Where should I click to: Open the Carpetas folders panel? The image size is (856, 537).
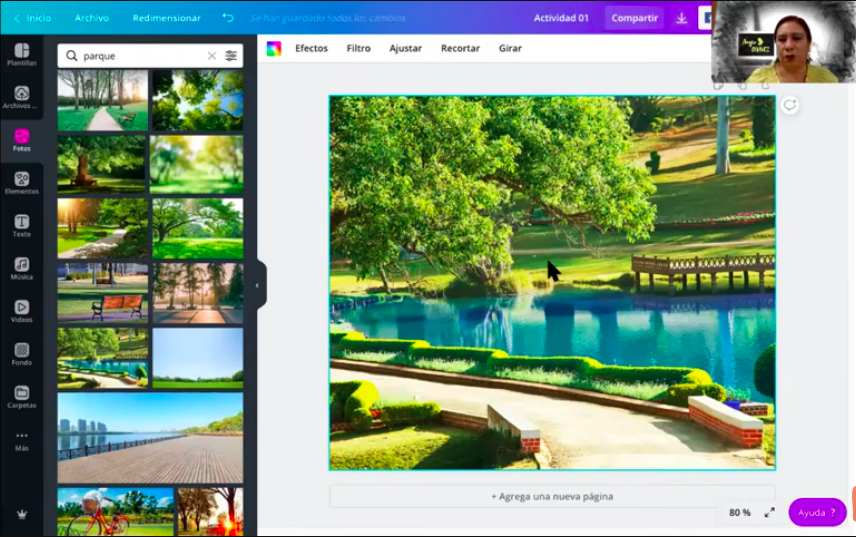pyautogui.click(x=21, y=397)
